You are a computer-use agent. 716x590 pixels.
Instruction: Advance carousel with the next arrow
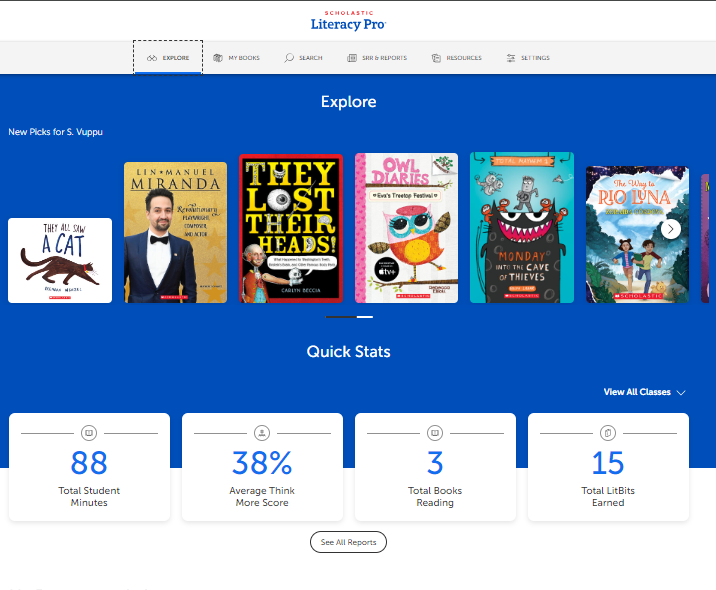[671, 229]
